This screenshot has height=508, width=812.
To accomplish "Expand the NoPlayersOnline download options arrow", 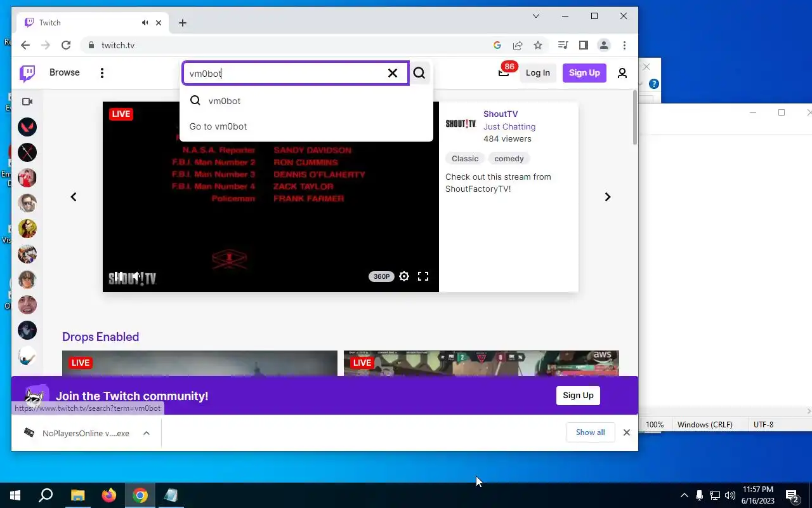I will [x=147, y=433].
